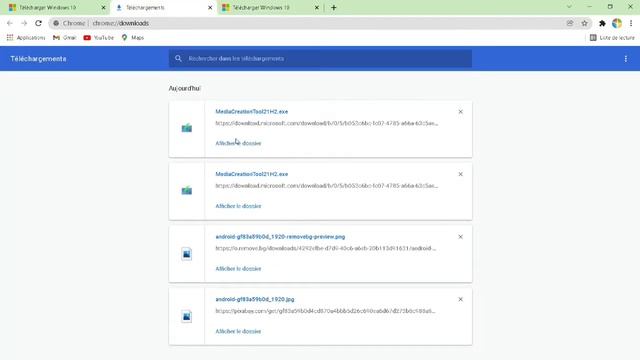Focus the search downloads field

[x=320, y=58]
